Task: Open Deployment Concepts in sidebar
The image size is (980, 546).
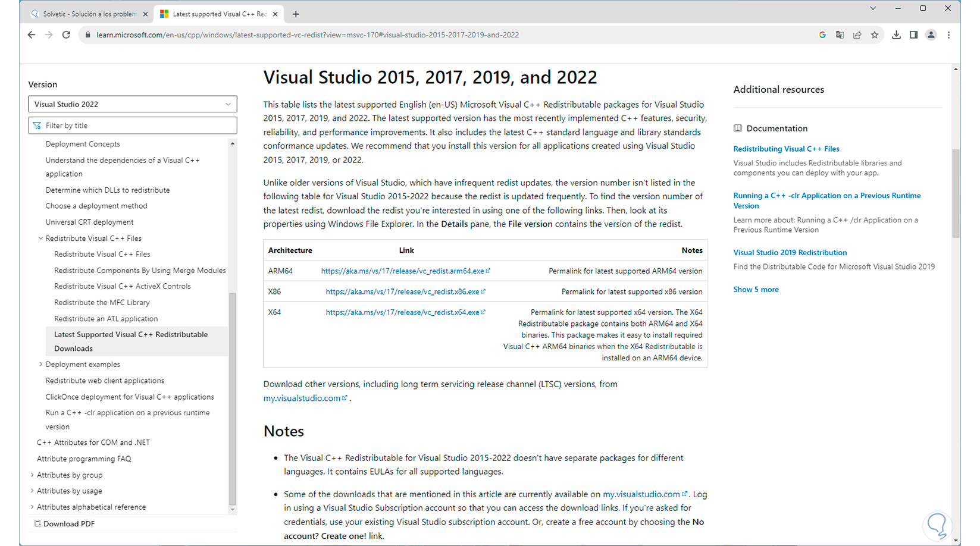Action: pos(83,144)
